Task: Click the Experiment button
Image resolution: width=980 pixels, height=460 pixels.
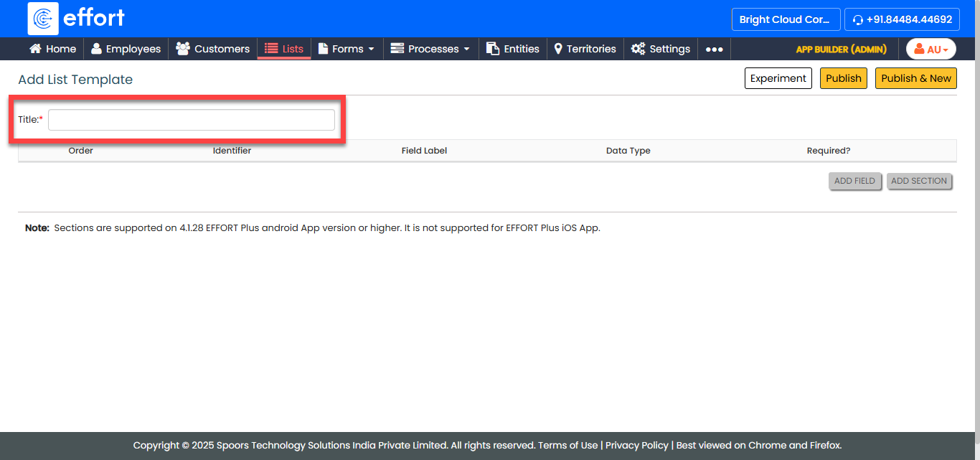Action: (778, 78)
